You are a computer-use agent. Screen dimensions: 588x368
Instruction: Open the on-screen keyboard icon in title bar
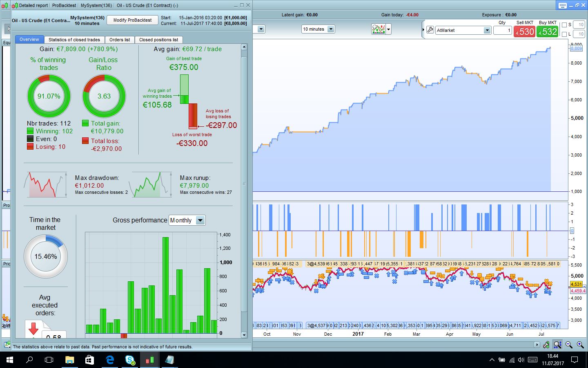(562, 5)
